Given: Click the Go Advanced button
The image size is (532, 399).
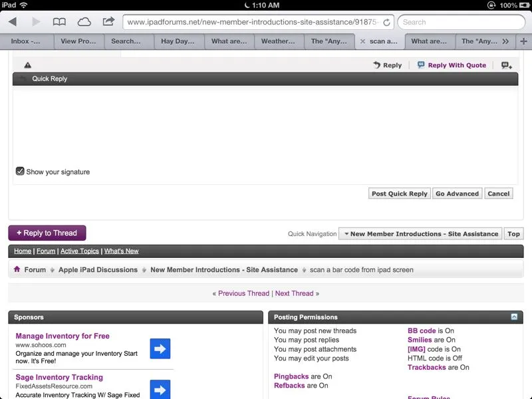Looking at the screenshot, I should (457, 194).
